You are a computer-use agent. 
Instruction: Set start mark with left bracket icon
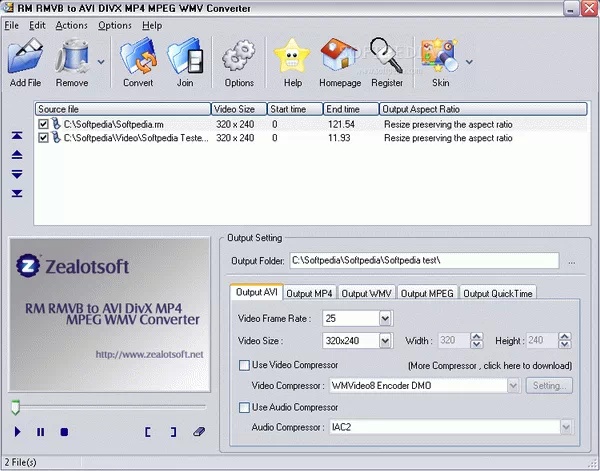pyautogui.click(x=148, y=432)
